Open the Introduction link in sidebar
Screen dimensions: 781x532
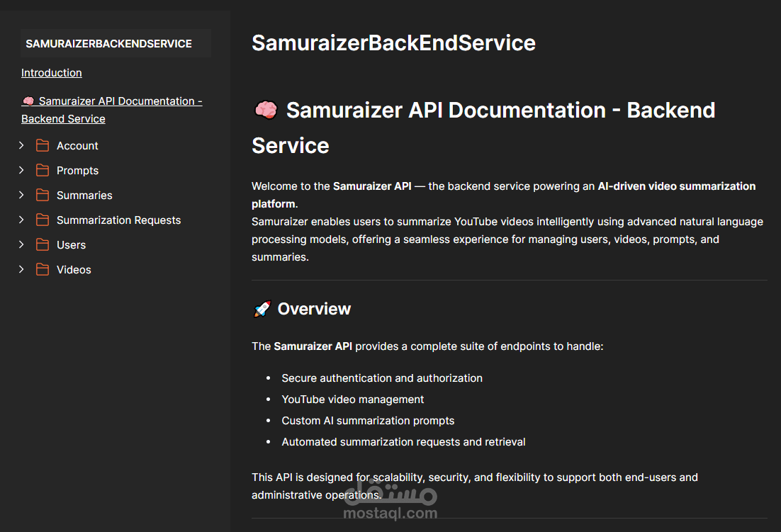51,73
